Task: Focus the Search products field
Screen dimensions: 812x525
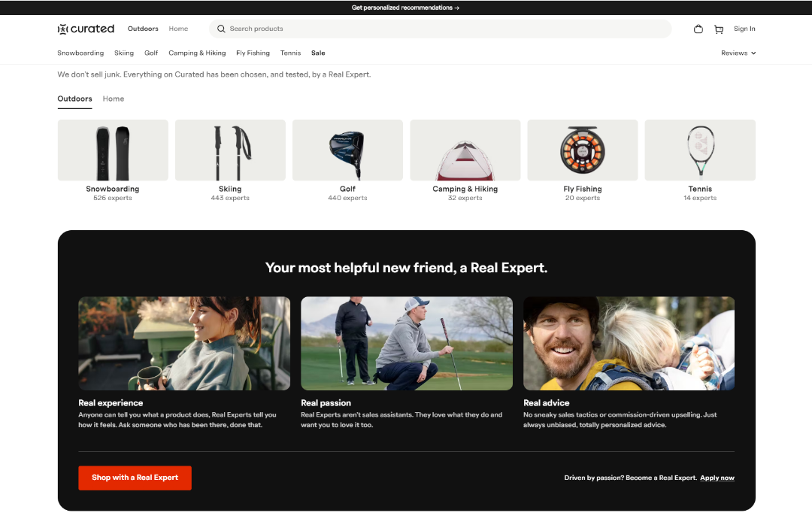Action: [x=444, y=29]
